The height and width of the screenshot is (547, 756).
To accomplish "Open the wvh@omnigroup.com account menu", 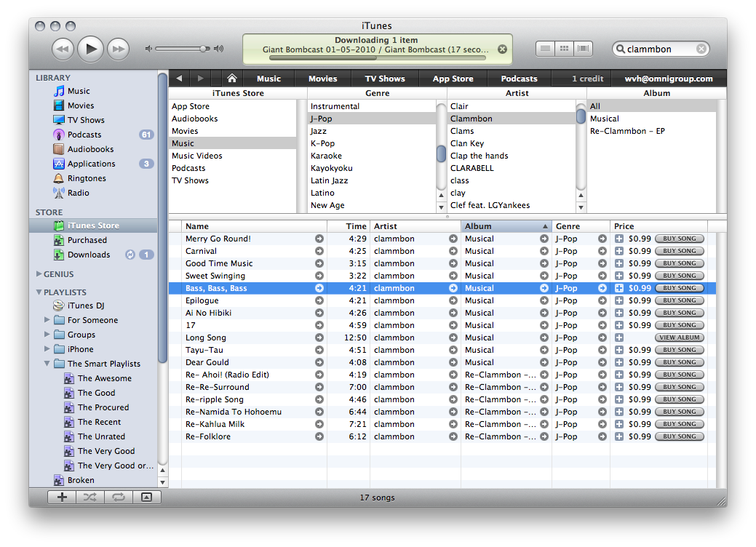I will (669, 79).
